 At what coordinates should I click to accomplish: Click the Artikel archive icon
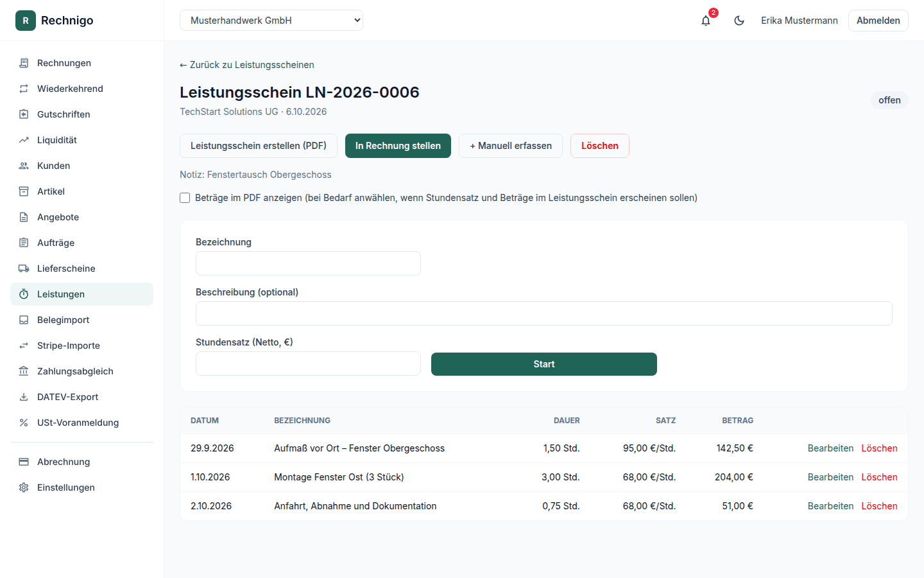(24, 191)
